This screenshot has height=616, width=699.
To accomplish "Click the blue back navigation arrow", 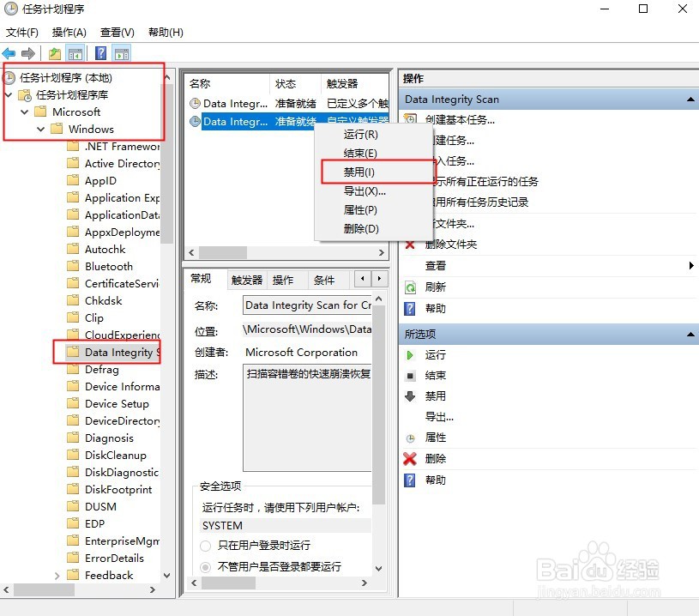I will click(x=9, y=52).
